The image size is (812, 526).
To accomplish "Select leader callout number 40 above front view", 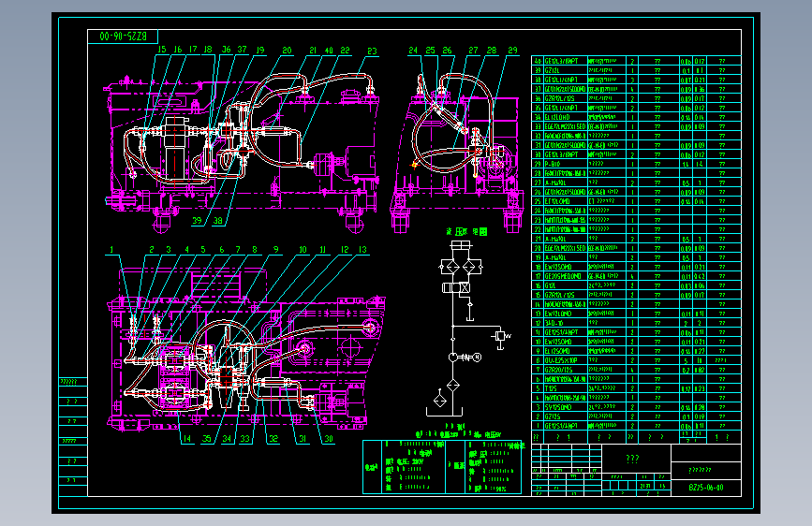I will [x=329, y=51].
